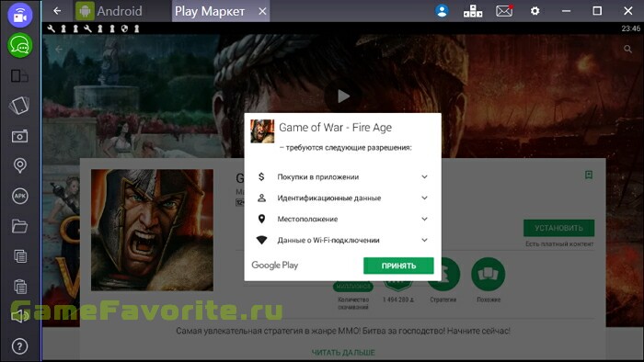Click the search magnifier in Play Market
This screenshot has width=644, height=362.
(x=627, y=50)
